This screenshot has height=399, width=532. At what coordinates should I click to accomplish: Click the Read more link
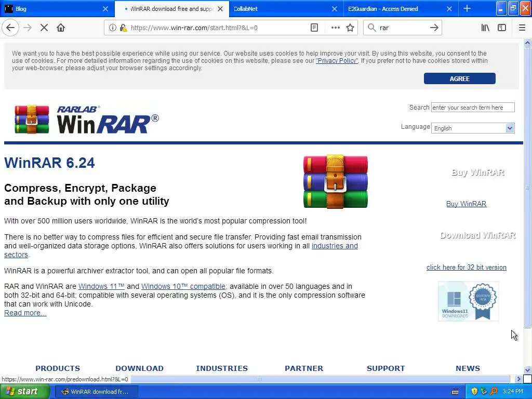point(25,313)
